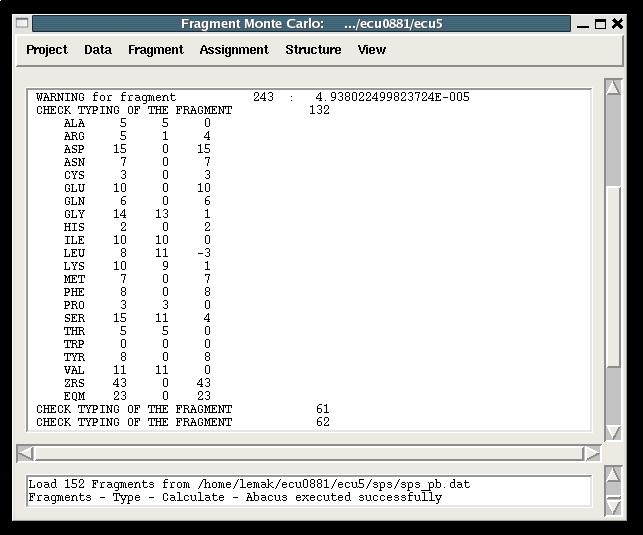Click the horizontal scrollbar's right arrow
Viewport: 643px width, 535px height.
pos(591,454)
